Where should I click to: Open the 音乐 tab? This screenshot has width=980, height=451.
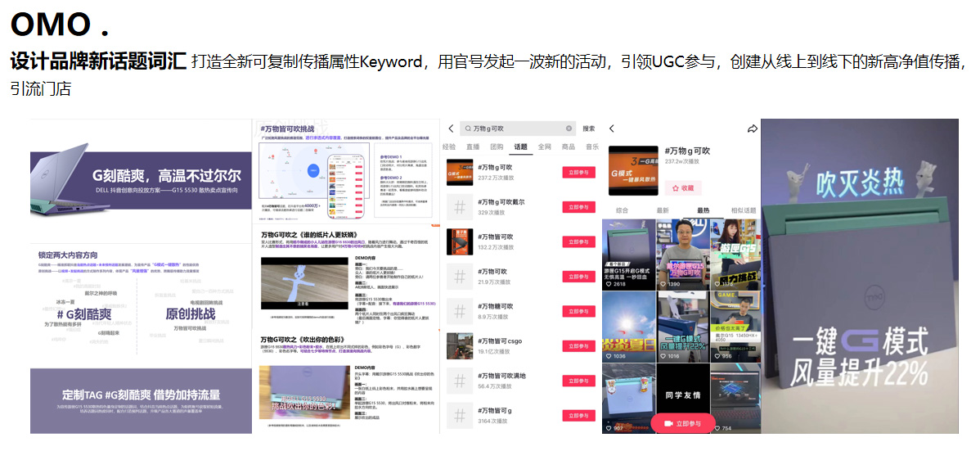(591, 147)
